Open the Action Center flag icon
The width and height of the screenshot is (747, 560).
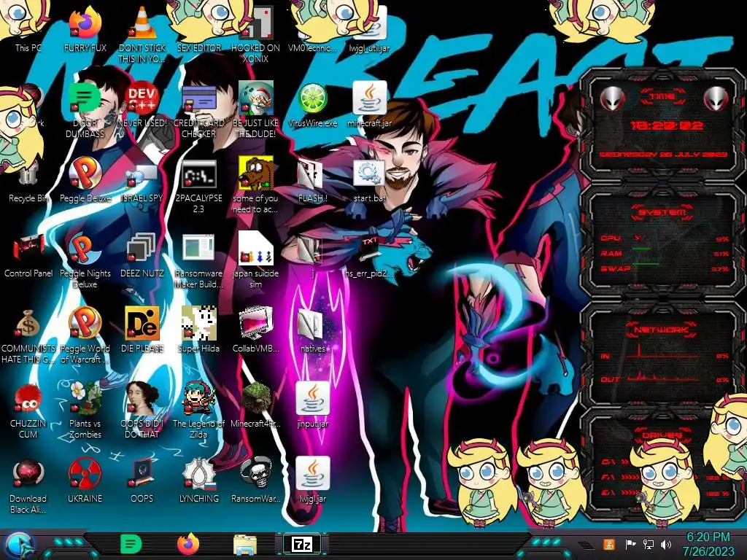point(631,544)
